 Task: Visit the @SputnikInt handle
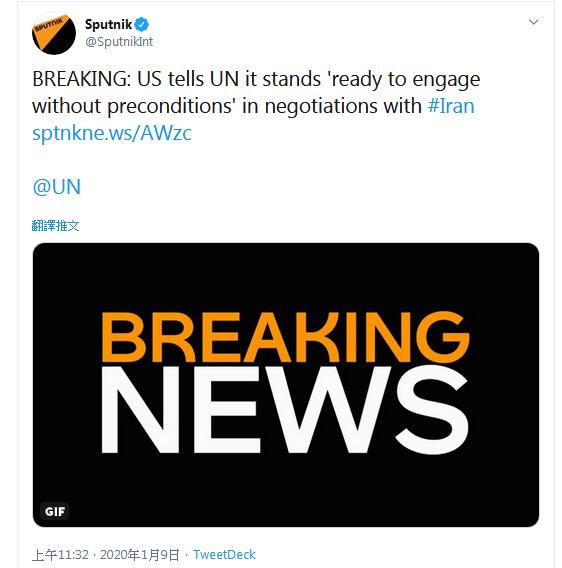(119, 42)
